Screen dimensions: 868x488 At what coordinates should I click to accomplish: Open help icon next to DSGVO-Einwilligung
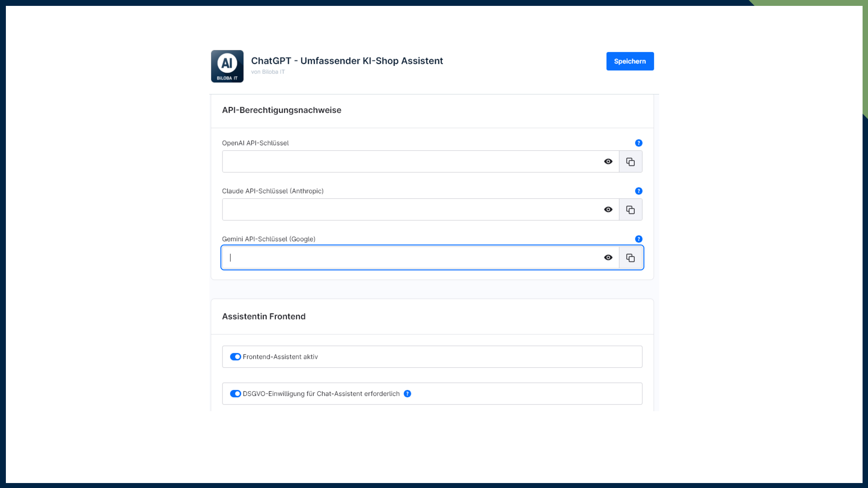click(407, 394)
